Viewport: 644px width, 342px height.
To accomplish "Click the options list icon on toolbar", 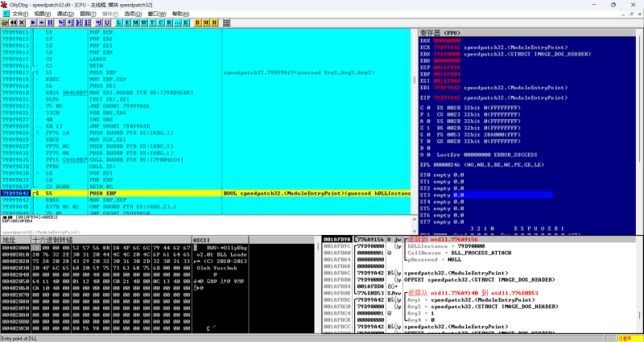I will tap(226, 23).
